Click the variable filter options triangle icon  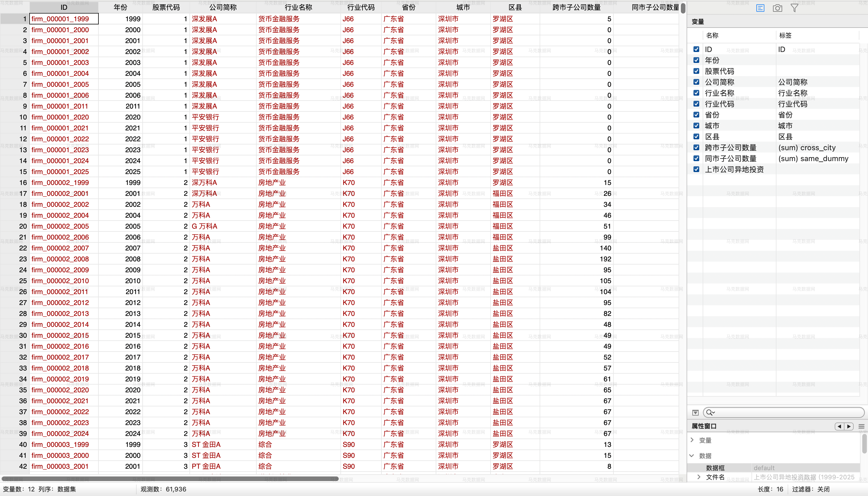[695, 412]
